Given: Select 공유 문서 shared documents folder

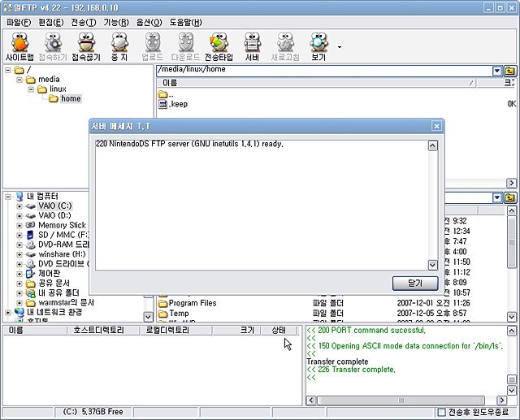Looking at the screenshot, I should tap(54, 284).
